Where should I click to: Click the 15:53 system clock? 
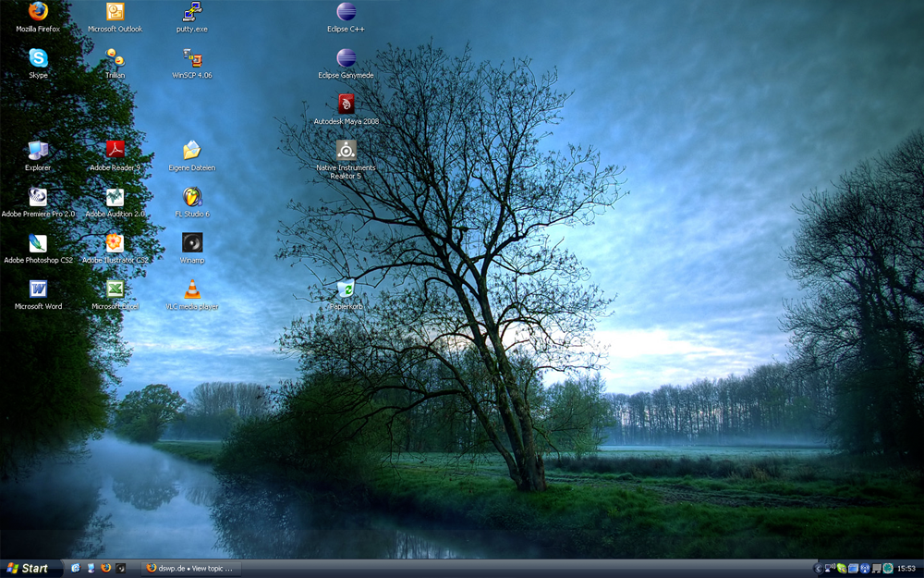click(x=906, y=569)
